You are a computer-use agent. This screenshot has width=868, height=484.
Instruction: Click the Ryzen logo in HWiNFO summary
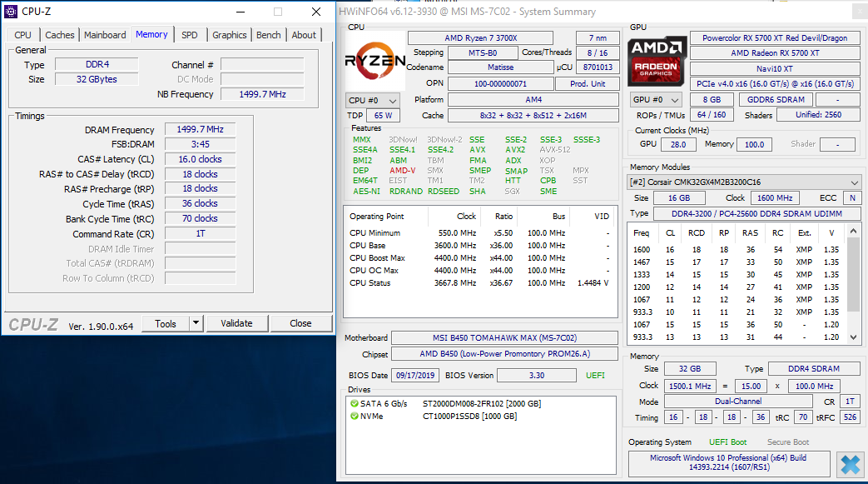[x=374, y=61]
